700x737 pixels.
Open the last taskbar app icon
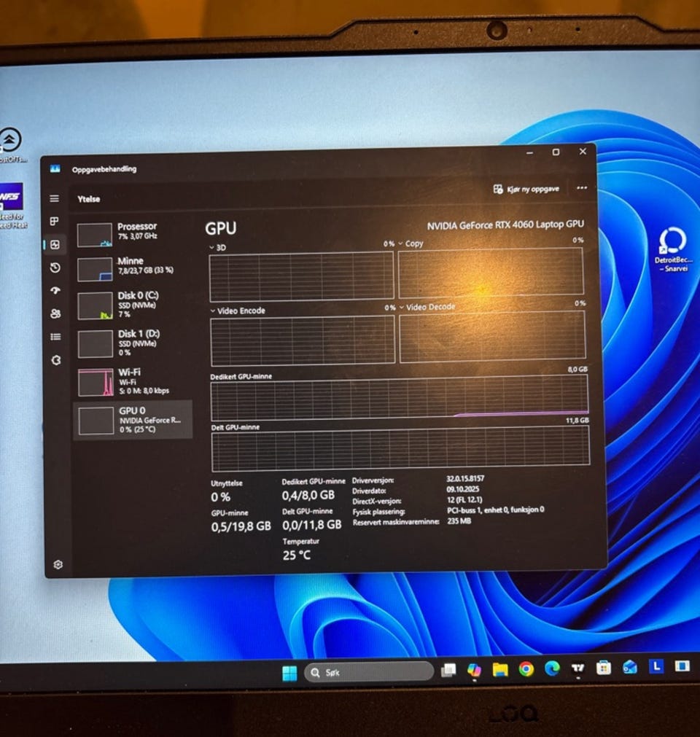click(x=682, y=666)
